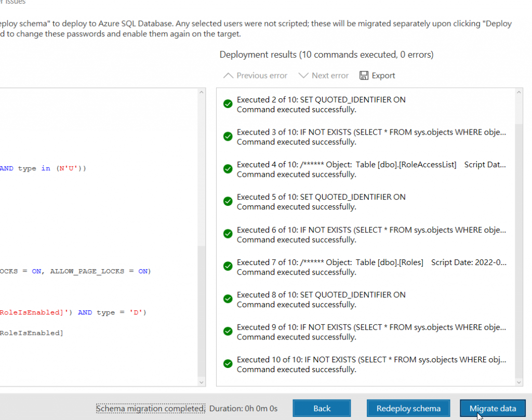Click success checkmark for Executed 7 of 10
Viewport: 532px width, 420px height.
pos(228,266)
